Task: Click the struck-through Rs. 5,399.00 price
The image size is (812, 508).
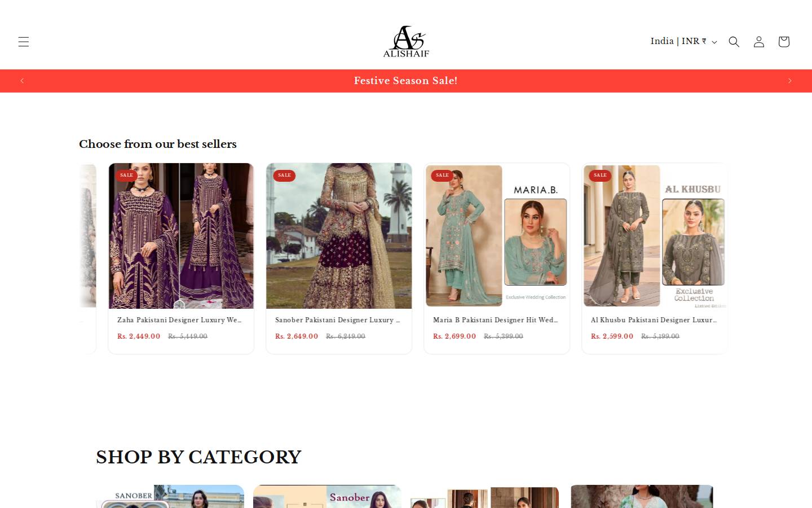Action: pos(504,336)
